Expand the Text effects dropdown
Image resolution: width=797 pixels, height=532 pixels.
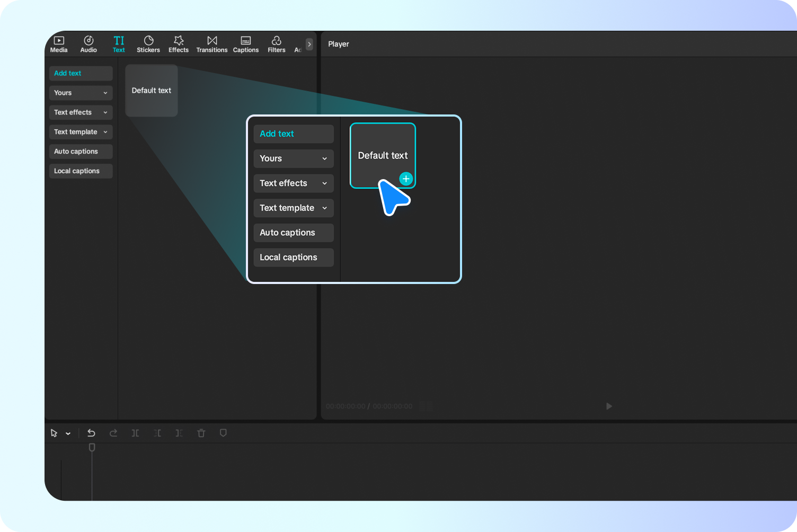point(81,112)
